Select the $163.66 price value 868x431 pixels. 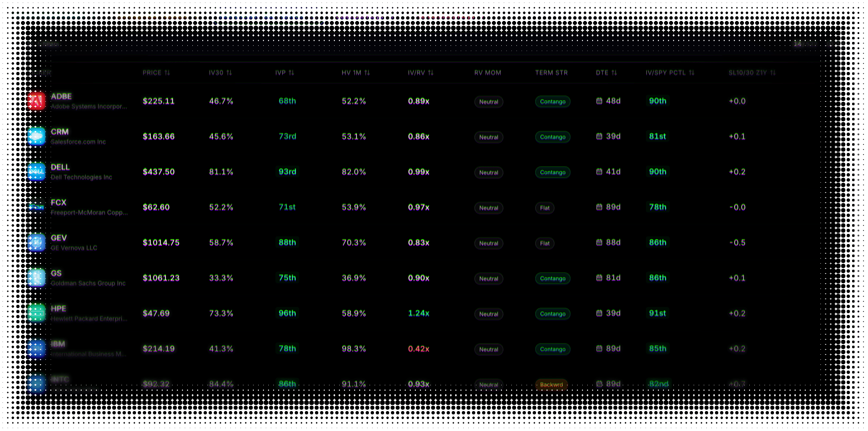click(x=158, y=137)
